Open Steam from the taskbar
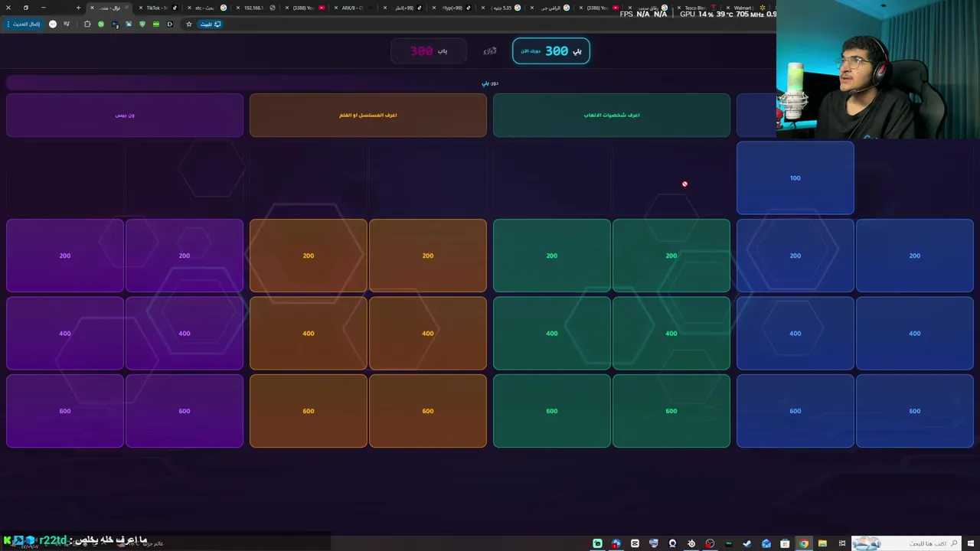 (746, 543)
